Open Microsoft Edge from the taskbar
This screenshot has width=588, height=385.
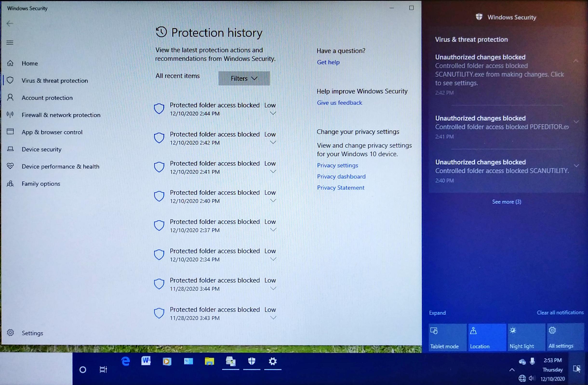(x=126, y=362)
